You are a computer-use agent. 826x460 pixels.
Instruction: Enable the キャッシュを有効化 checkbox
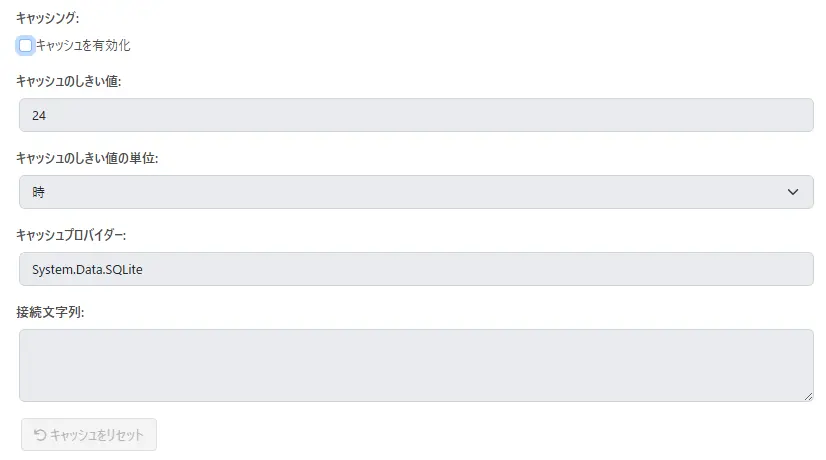(x=26, y=45)
